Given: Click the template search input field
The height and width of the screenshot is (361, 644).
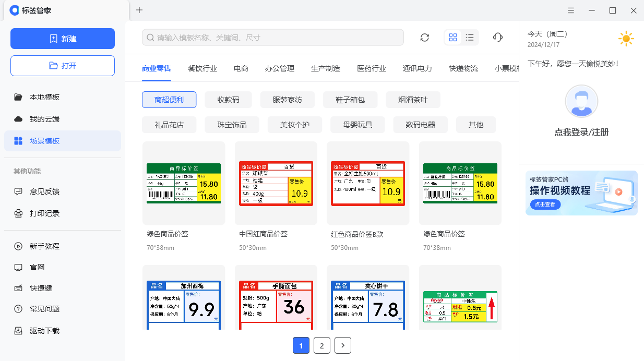Looking at the screenshot, I should [x=273, y=38].
